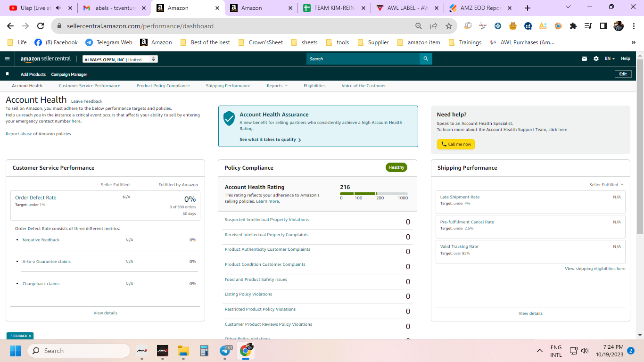
Task: Open Suspected Intellectual Property Violations
Action: point(267,220)
